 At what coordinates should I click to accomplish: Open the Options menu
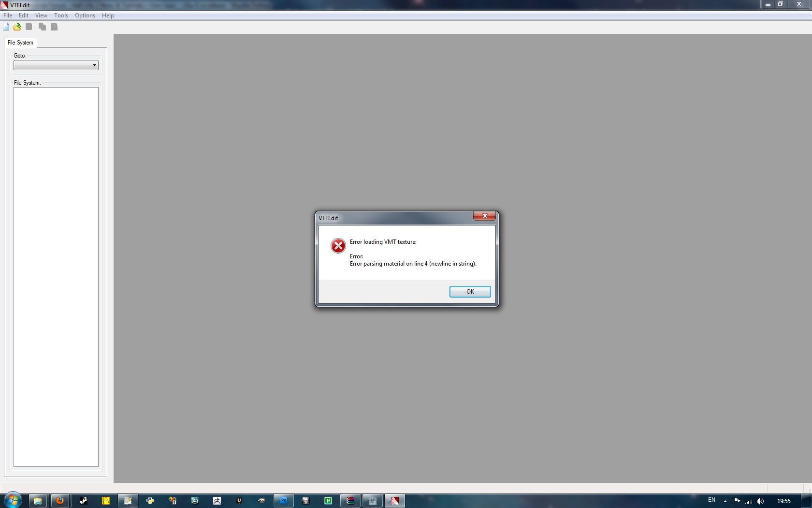tap(85, 15)
